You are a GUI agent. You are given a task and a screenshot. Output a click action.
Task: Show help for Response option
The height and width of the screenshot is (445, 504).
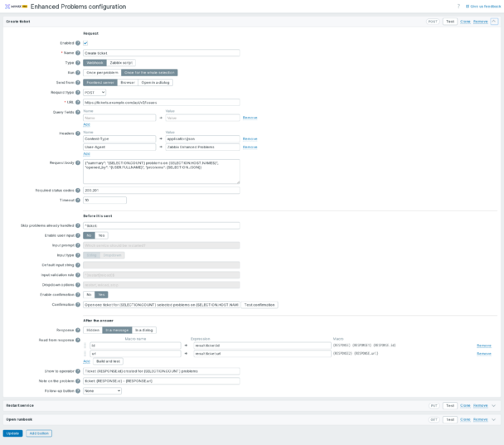(x=78, y=331)
